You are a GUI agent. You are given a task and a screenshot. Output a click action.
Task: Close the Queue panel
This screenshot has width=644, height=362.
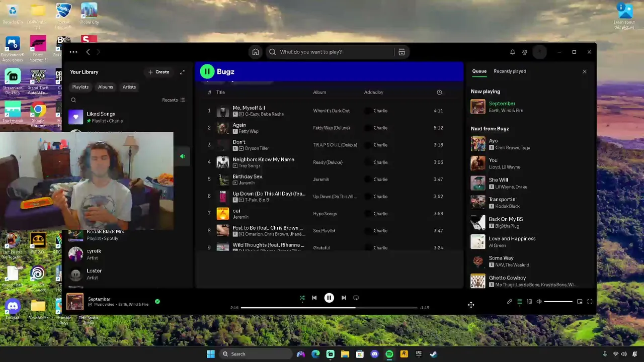pyautogui.click(x=585, y=72)
